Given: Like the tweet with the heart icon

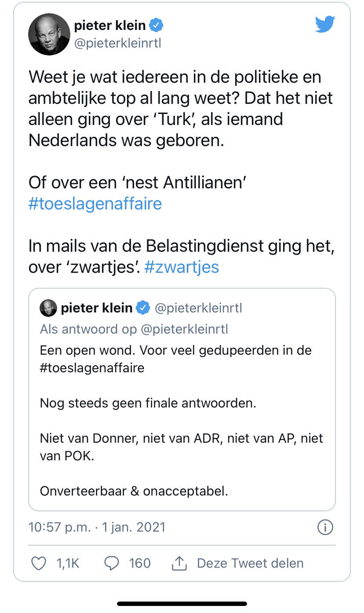Looking at the screenshot, I should pos(40,563).
